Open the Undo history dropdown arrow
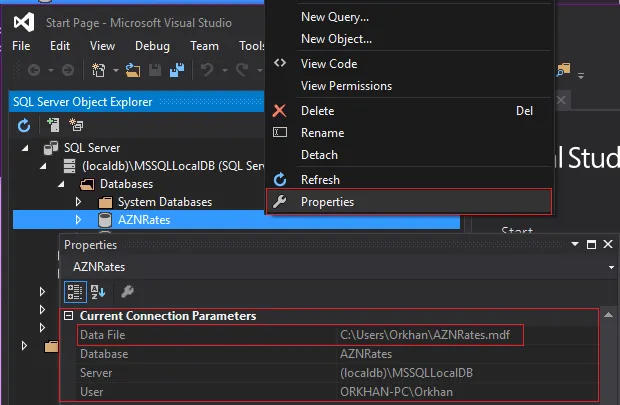 pos(225,70)
